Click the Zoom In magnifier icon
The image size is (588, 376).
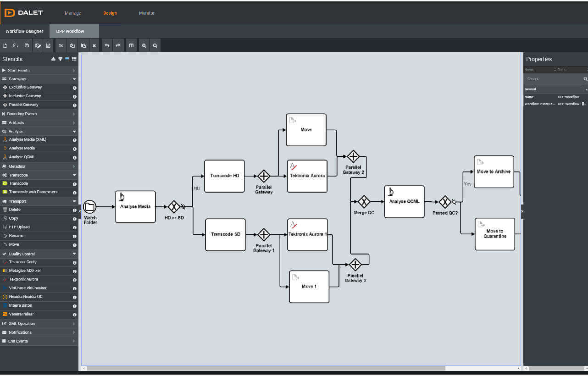[x=144, y=45]
